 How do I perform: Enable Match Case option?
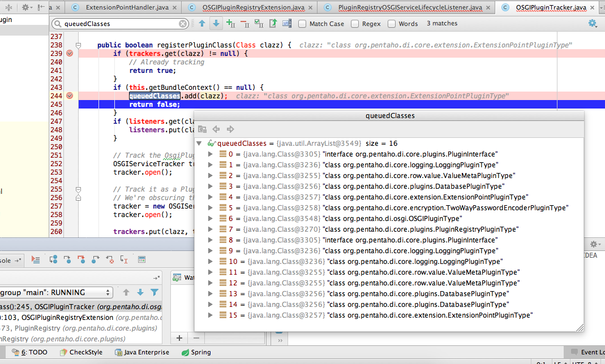point(302,24)
